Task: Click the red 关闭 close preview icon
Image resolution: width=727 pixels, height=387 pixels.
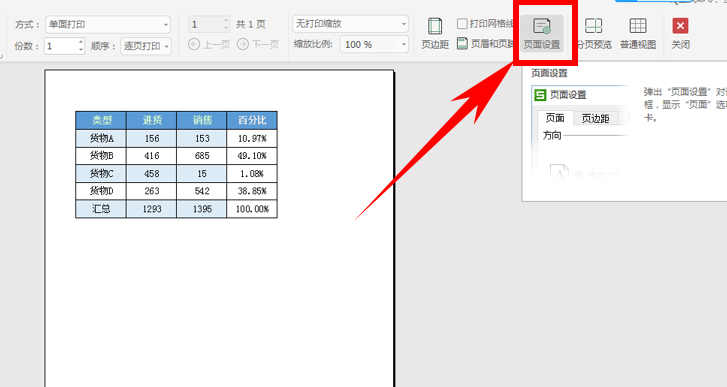Action: pyautogui.click(x=681, y=33)
